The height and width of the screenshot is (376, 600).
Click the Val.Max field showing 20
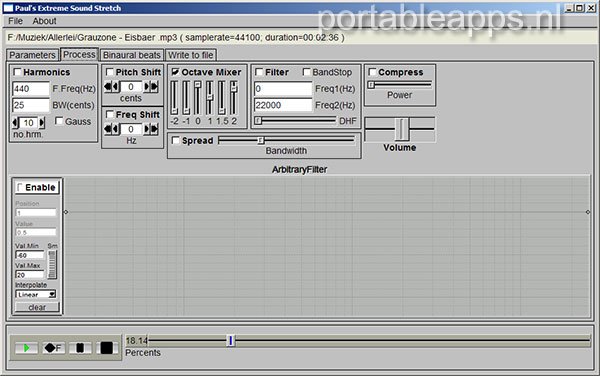(x=30, y=275)
